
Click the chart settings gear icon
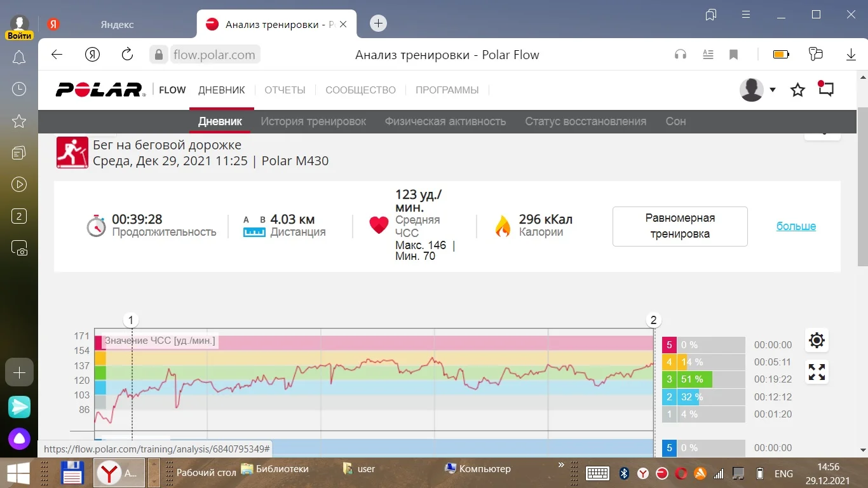click(x=817, y=341)
